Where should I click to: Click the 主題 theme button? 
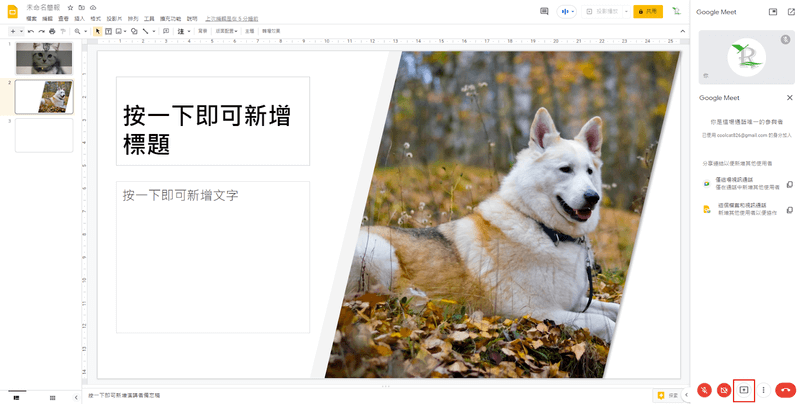point(249,31)
